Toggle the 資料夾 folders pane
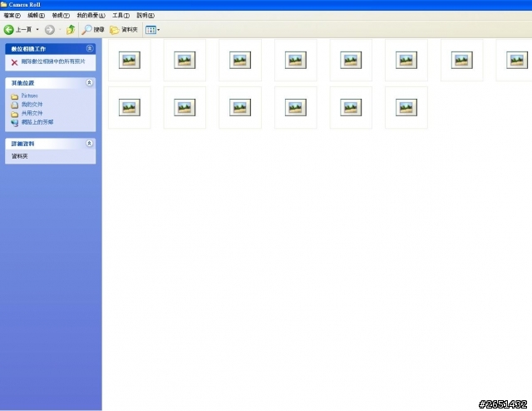Image resolution: width=532 pixels, height=411 pixels. click(124, 30)
